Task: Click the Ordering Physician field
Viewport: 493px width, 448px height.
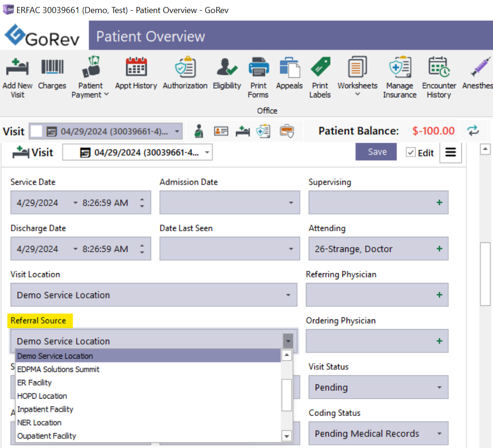Action: (x=377, y=341)
